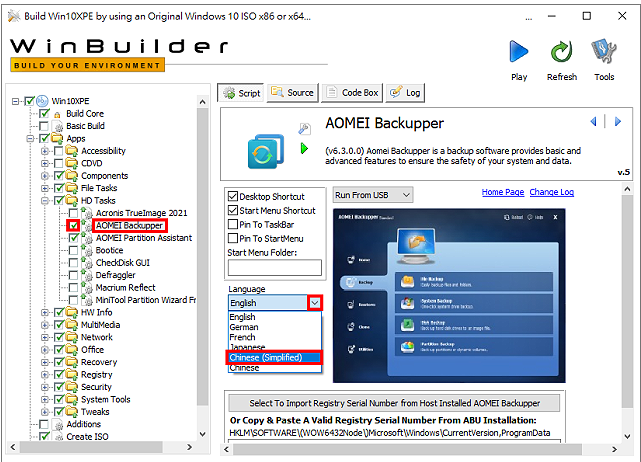The height and width of the screenshot is (462, 641).
Task: Click the Recovery folder icon
Action: point(72,362)
